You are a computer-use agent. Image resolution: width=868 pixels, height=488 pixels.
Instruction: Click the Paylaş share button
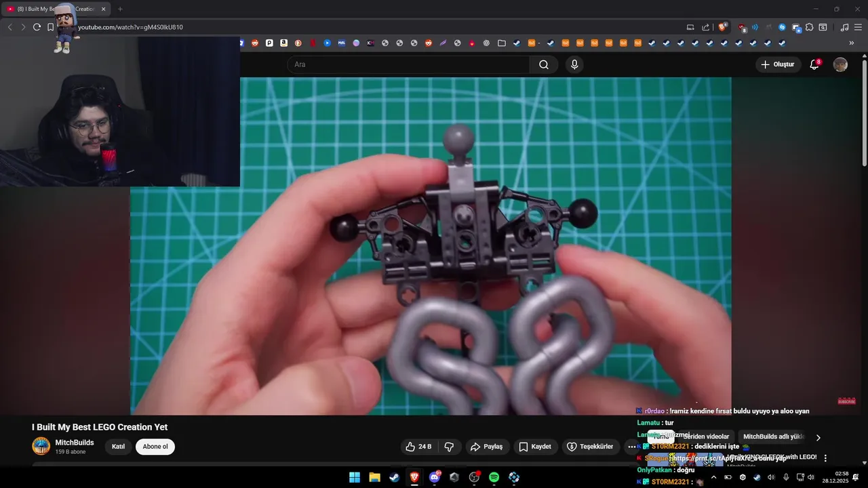pyautogui.click(x=486, y=447)
